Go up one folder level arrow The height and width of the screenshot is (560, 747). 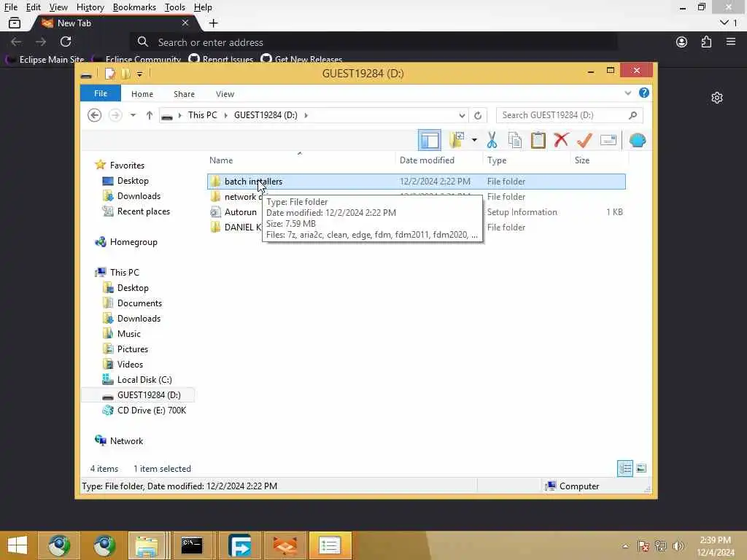(x=149, y=115)
